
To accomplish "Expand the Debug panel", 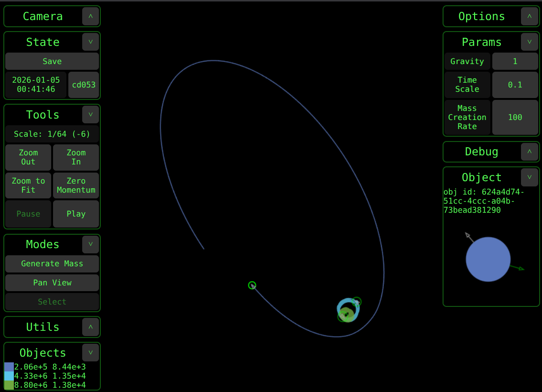I will pos(530,152).
